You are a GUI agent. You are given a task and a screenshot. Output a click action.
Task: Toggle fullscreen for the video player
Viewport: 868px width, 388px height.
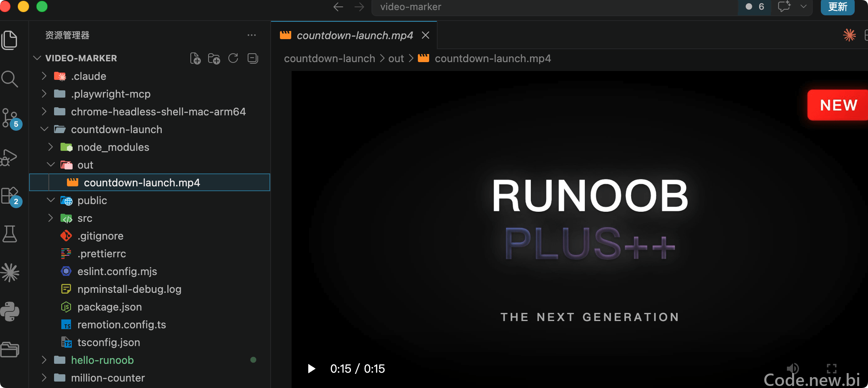click(832, 368)
